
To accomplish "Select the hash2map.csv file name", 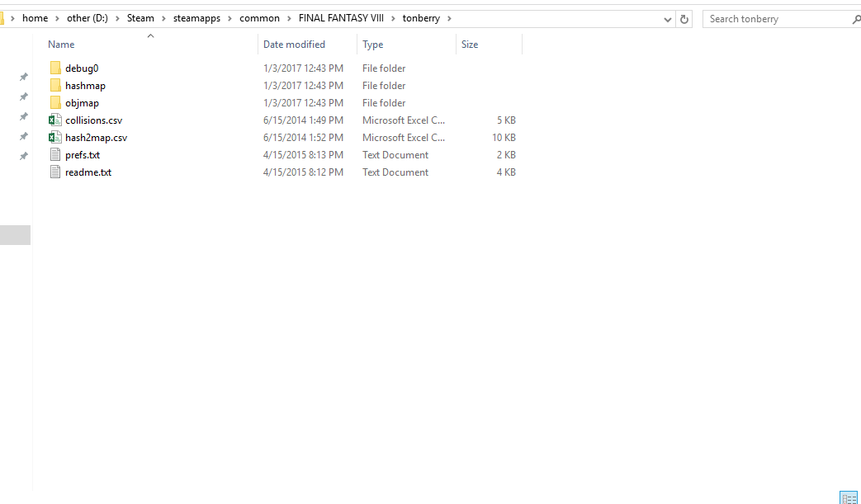I will coord(96,137).
